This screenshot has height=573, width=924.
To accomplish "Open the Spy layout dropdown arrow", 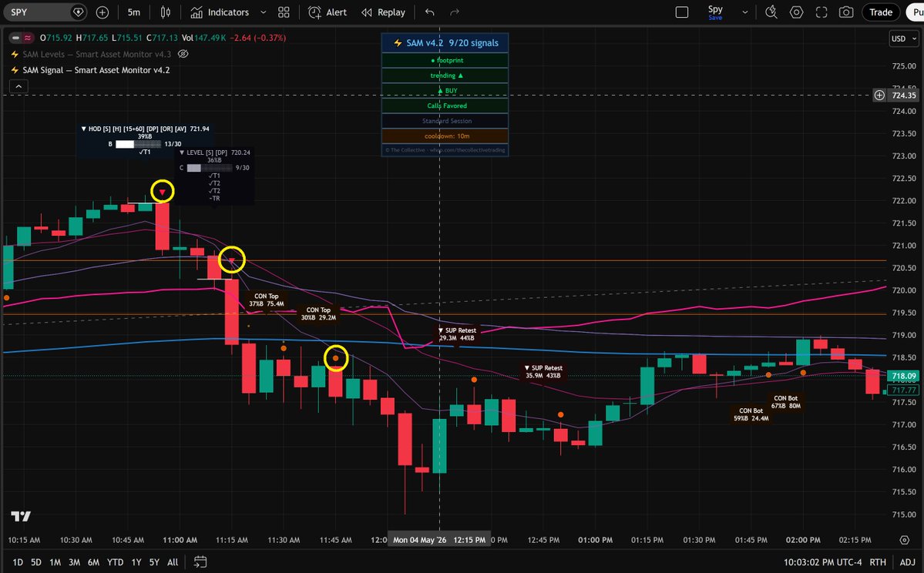I will (x=745, y=12).
